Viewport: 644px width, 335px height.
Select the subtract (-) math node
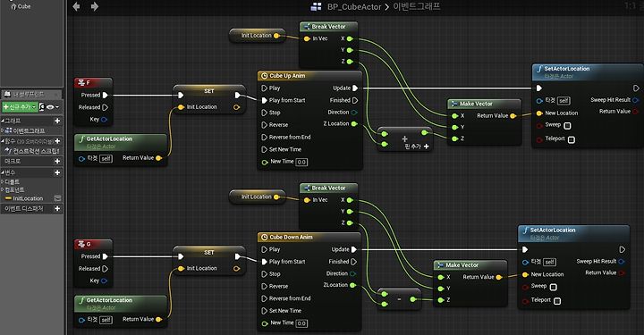pyautogui.click(x=399, y=300)
